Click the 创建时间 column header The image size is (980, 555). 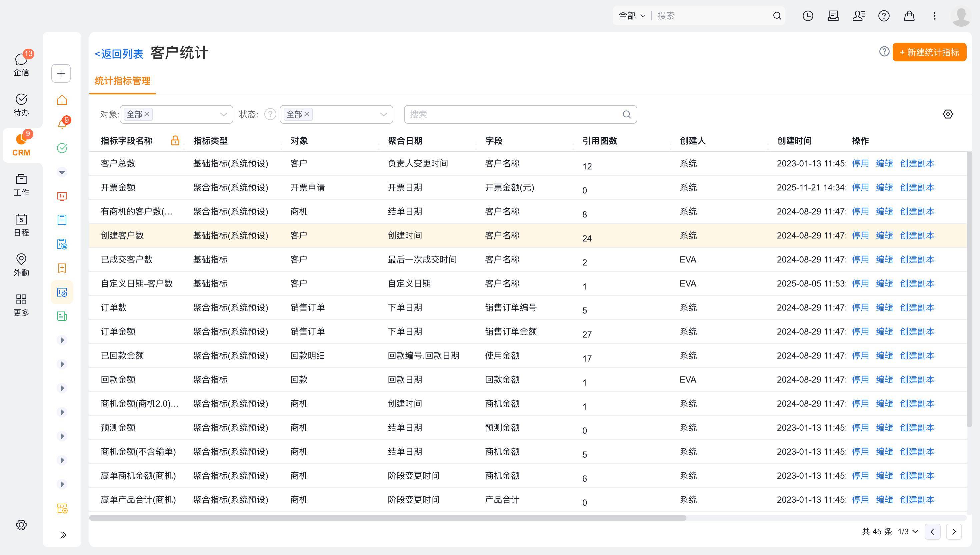coord(794,141)
